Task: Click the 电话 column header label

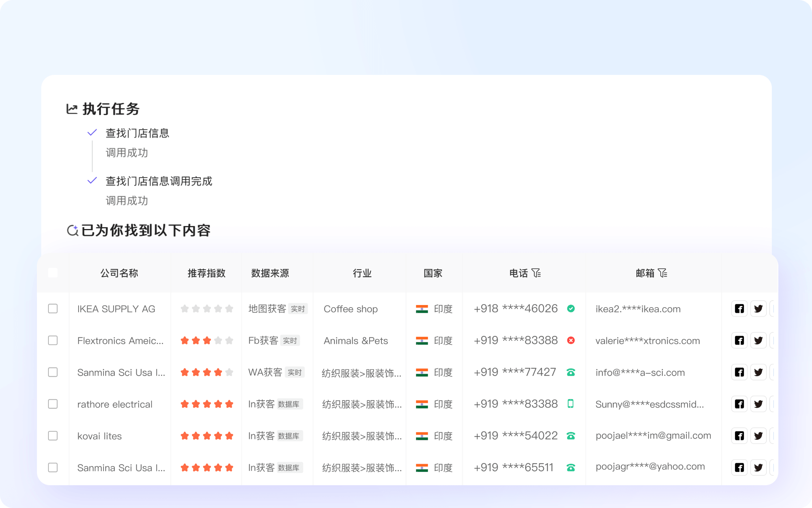Action: 519,273
